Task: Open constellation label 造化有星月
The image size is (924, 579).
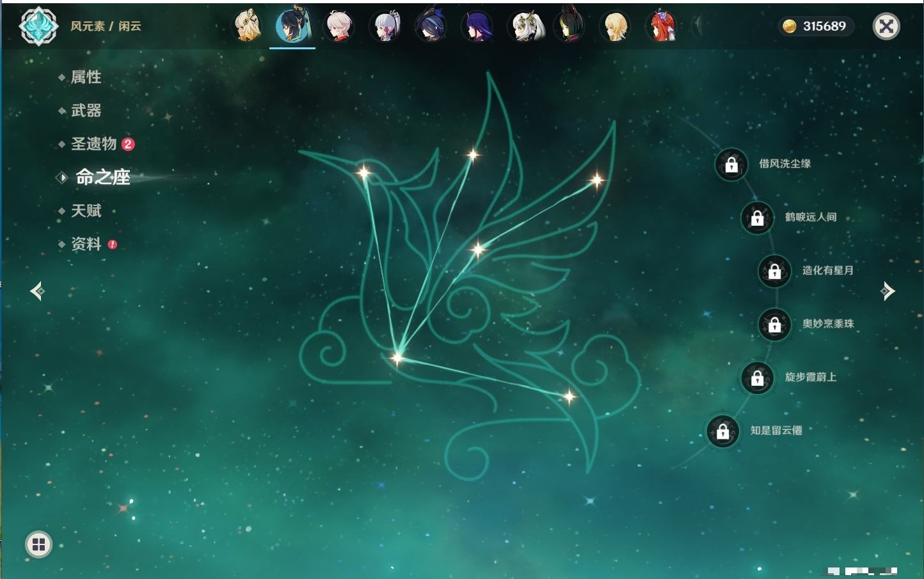Action: click(x=828, y=270)
